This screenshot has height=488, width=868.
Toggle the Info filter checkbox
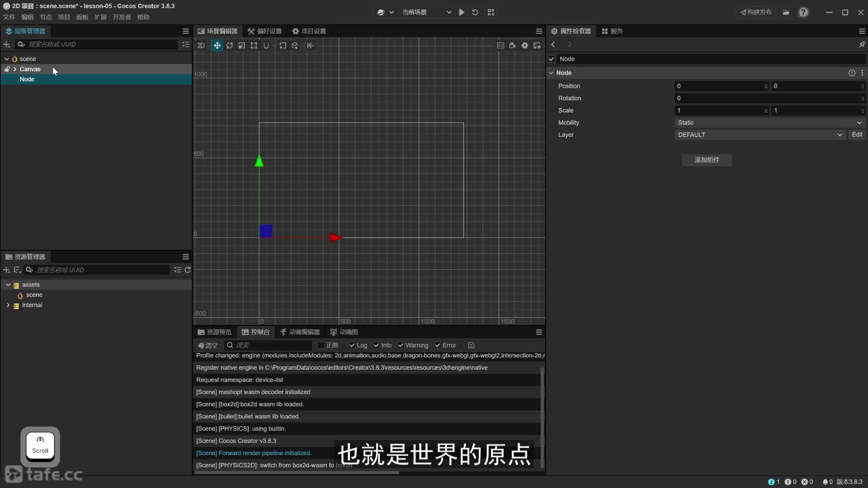point(376,345)
